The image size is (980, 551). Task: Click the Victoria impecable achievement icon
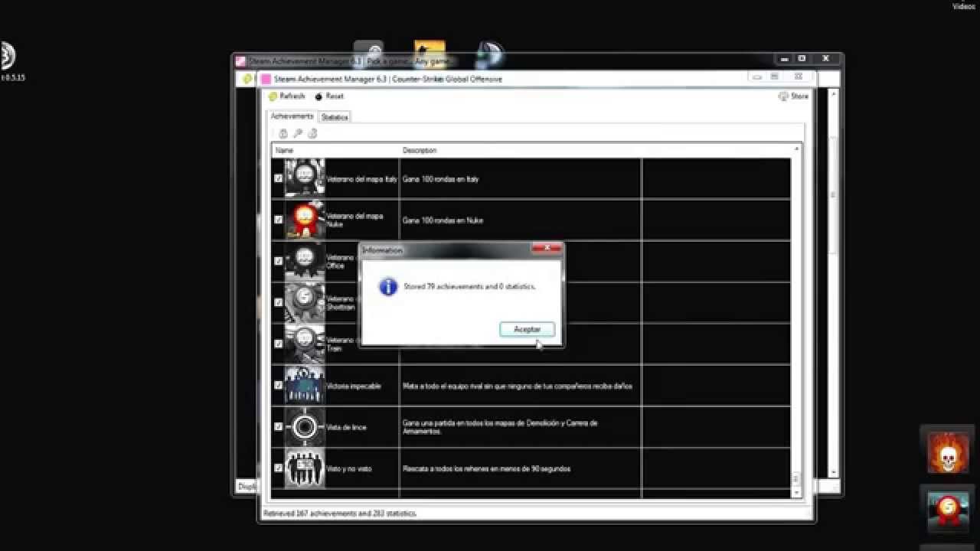[x=305, y=385]
